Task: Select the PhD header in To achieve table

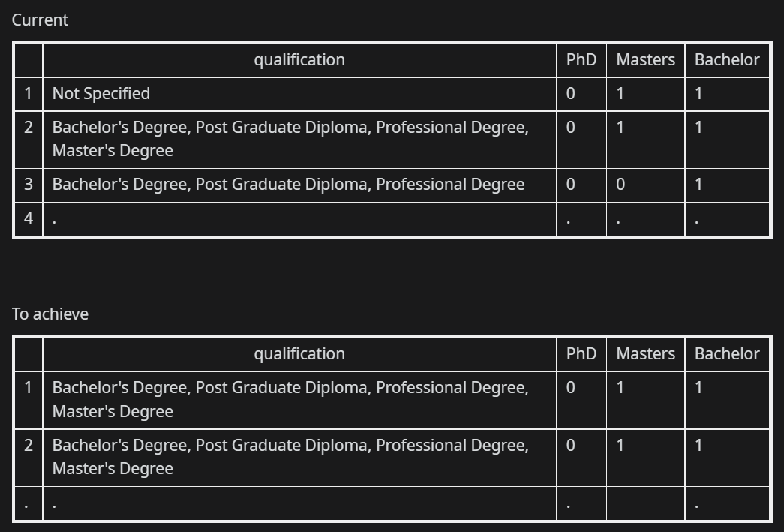Action: (x=581, y=354)
